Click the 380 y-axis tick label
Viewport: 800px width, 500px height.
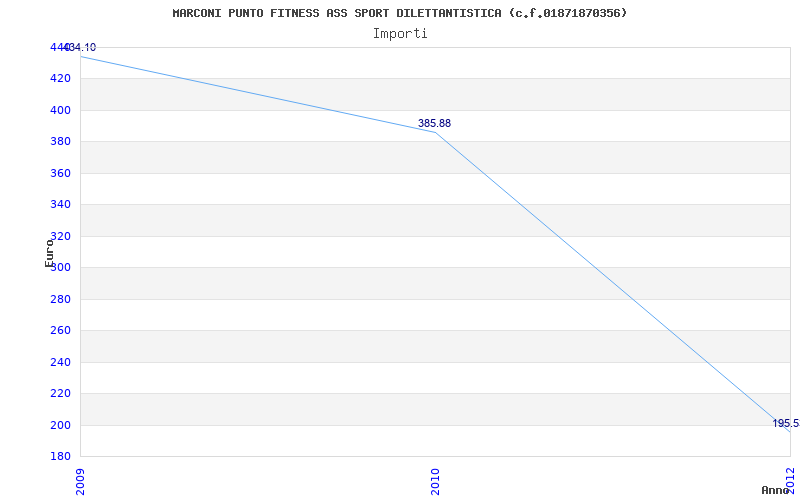pyautogui.click(x=60, y=142)
